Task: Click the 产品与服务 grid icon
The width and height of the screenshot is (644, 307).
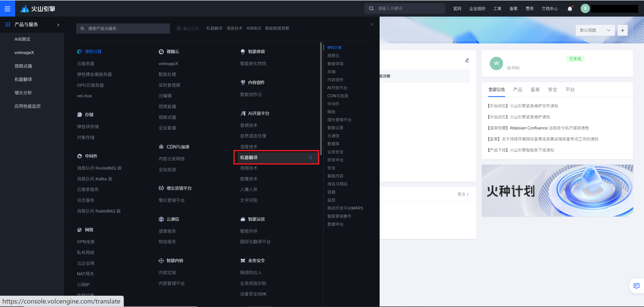Action: click(8, 25)
